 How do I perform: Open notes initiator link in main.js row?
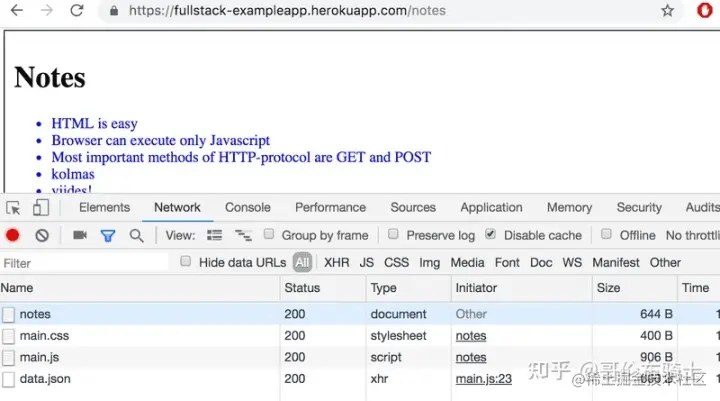tap(471, 357)
